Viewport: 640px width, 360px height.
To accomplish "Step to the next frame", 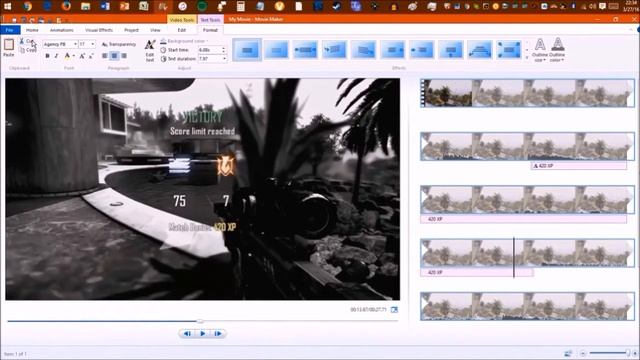I will point(218,334).
